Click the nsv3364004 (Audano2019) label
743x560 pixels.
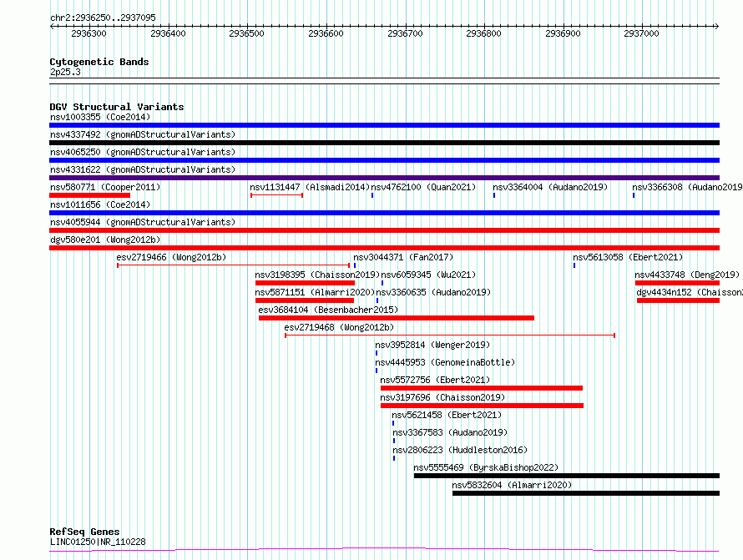click(x=550, y=187)
